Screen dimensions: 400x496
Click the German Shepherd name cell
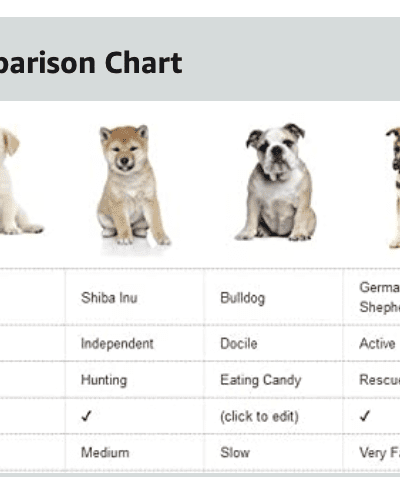pos(372,298)
